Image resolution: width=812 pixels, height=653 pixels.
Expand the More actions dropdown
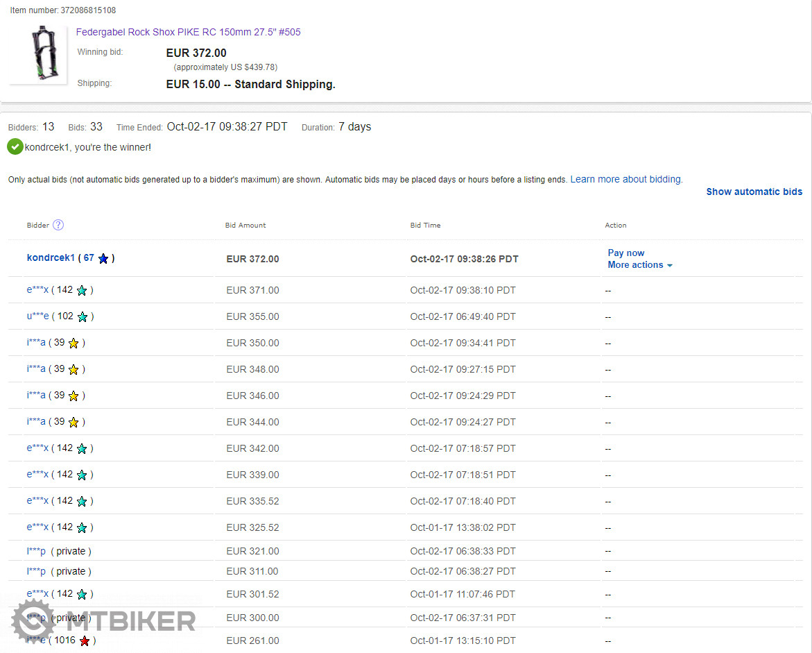click(x=639, y=265)
